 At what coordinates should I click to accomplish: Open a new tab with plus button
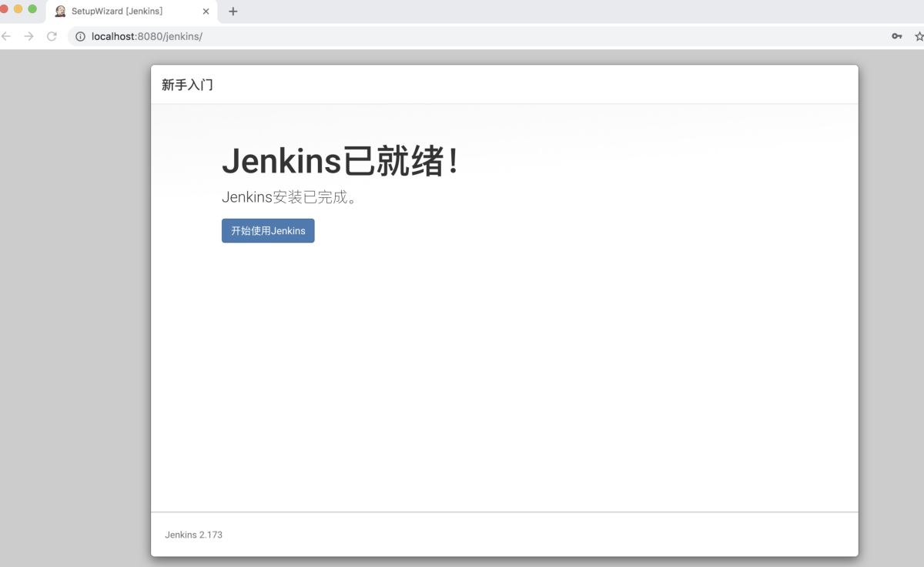coord(233,12)
